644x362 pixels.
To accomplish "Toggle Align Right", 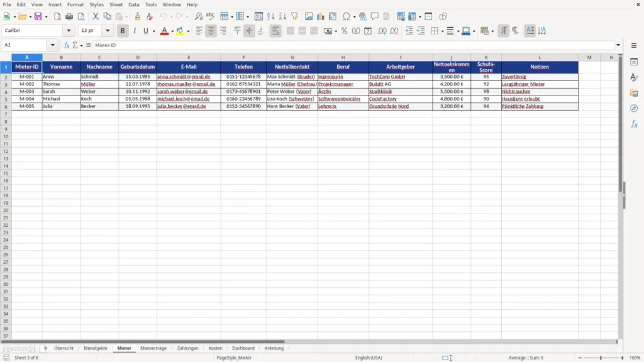I will tap(223, 31).
